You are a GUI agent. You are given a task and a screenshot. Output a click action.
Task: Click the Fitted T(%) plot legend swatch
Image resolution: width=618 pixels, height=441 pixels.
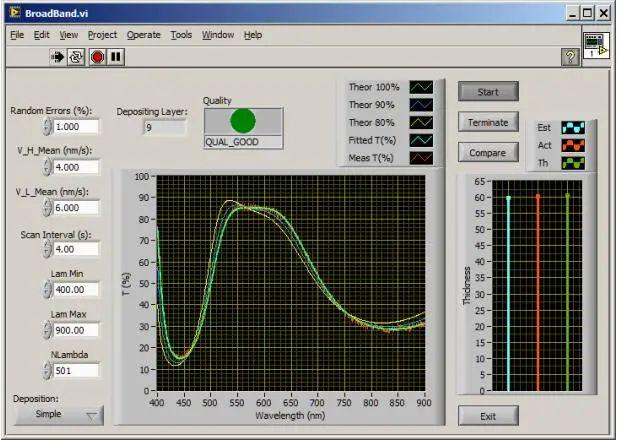[421, 140]
